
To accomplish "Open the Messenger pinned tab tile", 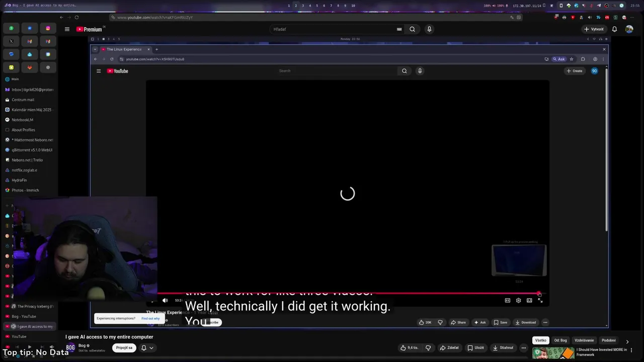I will tap(30, 28).
